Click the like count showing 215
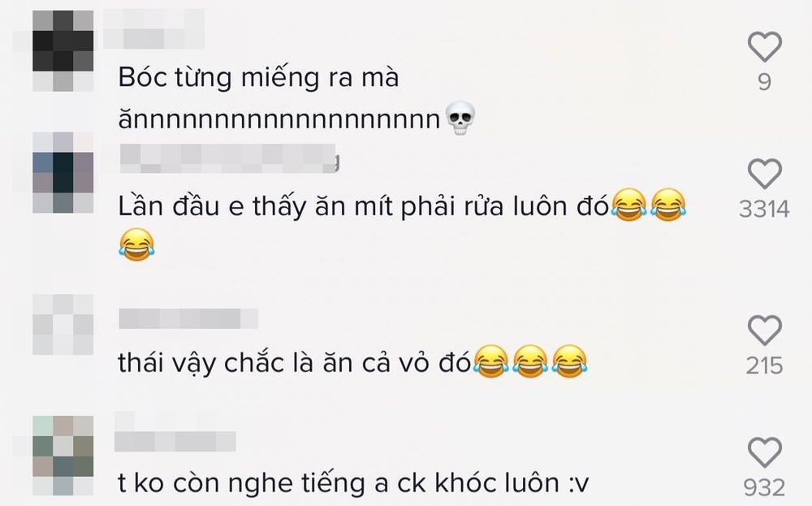 point(764,365)
